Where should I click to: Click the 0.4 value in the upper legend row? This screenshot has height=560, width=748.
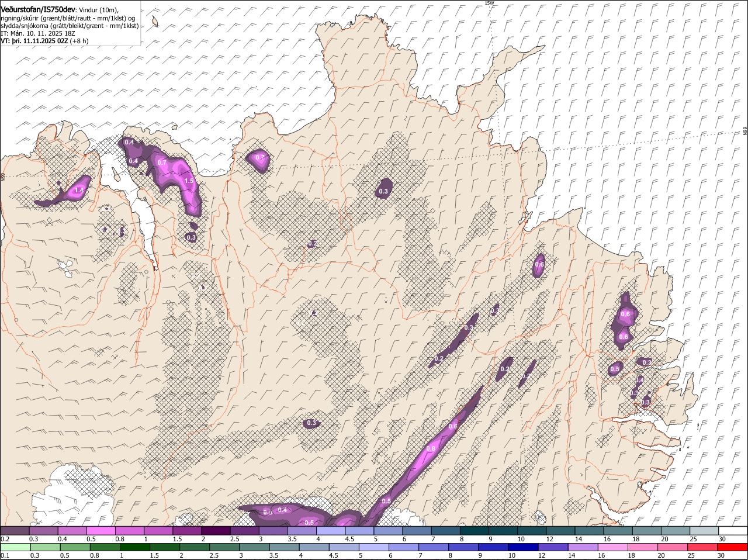tap(63, 539)
